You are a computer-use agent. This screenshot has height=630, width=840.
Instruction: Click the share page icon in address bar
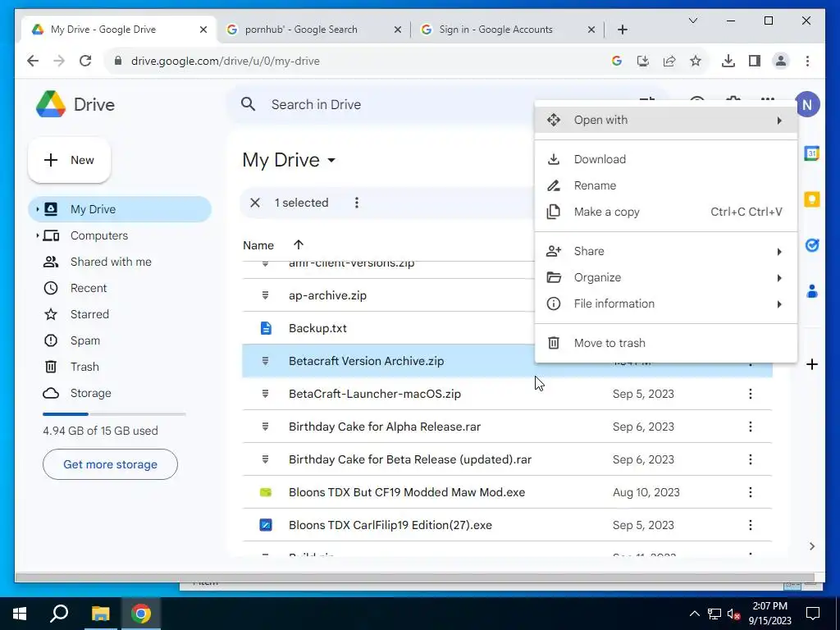669,61
